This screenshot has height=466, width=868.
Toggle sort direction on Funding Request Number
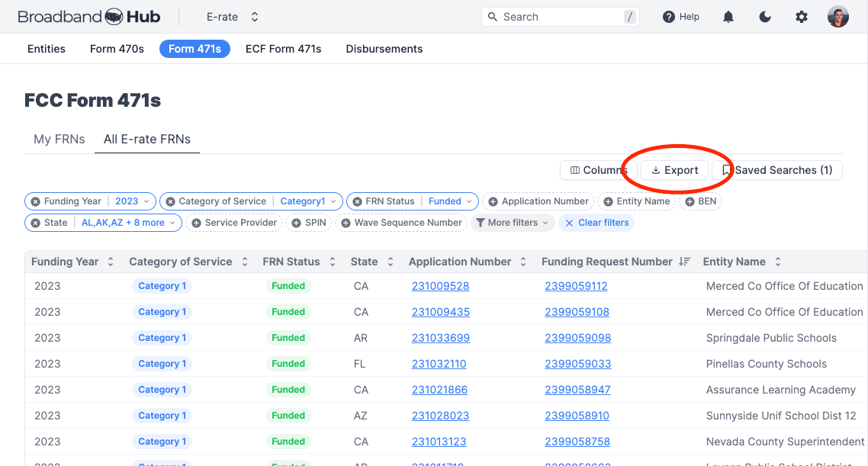681,261
